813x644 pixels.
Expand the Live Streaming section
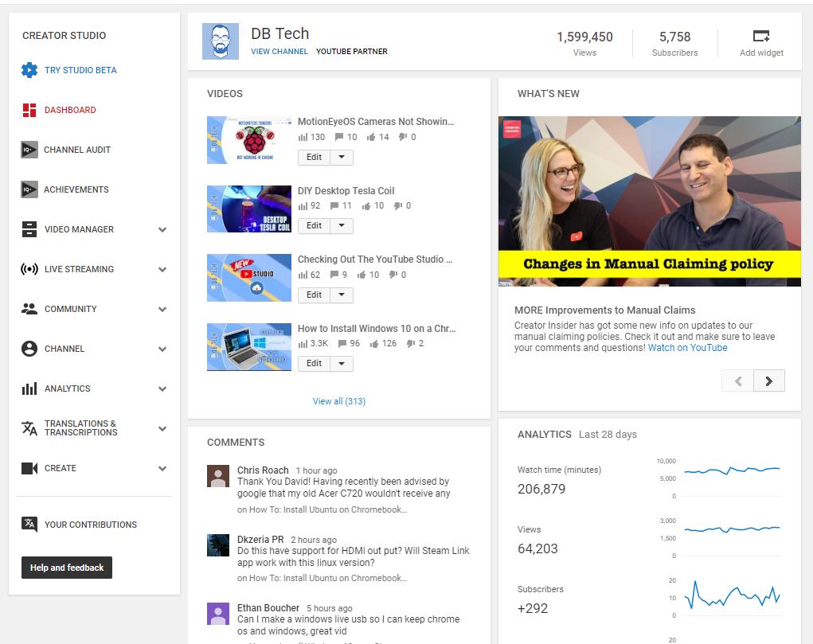[x=162, y=270]
